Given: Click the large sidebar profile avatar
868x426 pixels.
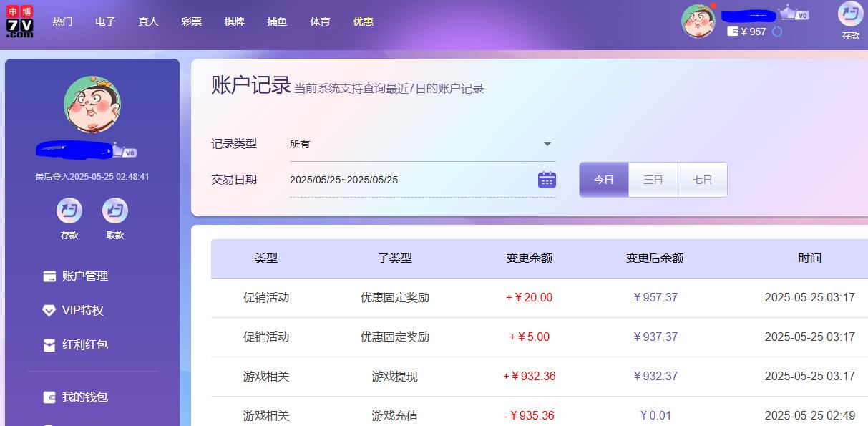Looking at the screenshot, I should point(92,105).
